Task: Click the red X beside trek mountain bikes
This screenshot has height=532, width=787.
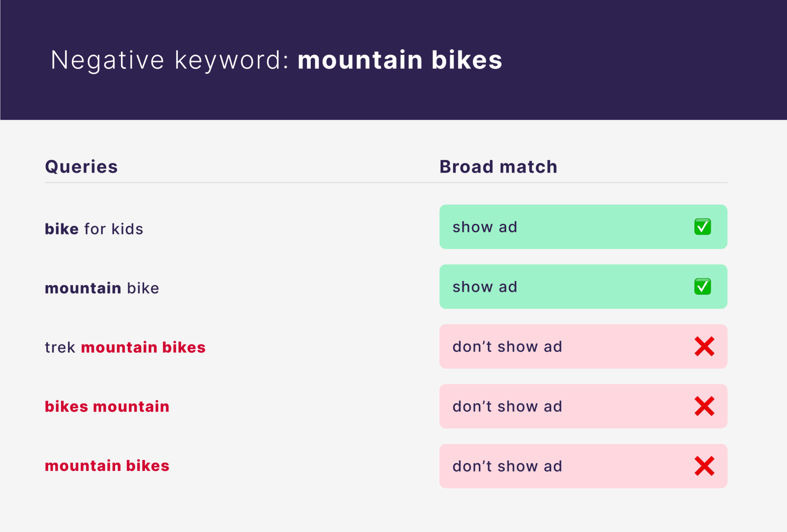Action: (x=704, y=346)
